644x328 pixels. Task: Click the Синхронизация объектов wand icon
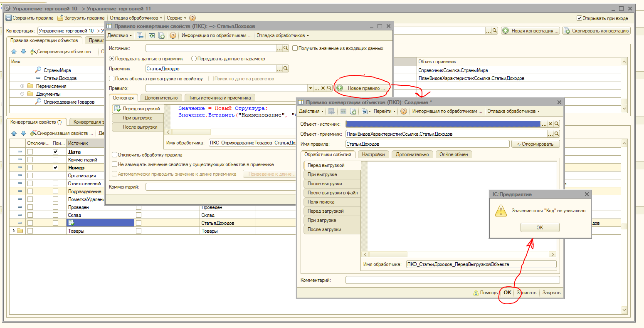[33, 52]
